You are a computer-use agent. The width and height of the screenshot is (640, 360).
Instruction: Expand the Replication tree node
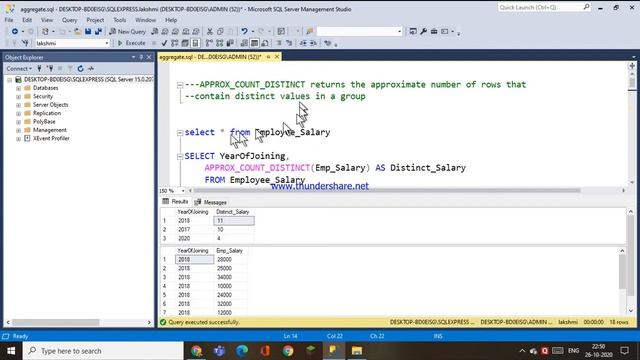click(x=18, y=113)
